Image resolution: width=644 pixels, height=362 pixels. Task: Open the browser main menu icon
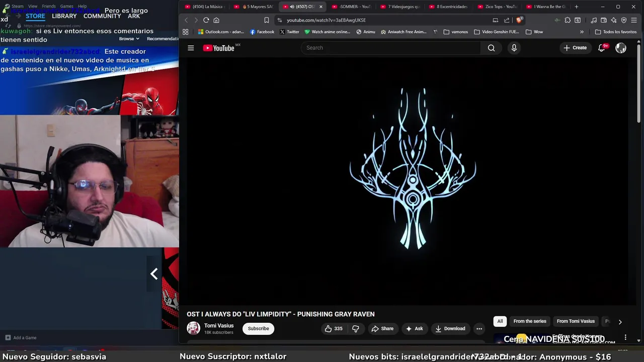click(634, 20)
